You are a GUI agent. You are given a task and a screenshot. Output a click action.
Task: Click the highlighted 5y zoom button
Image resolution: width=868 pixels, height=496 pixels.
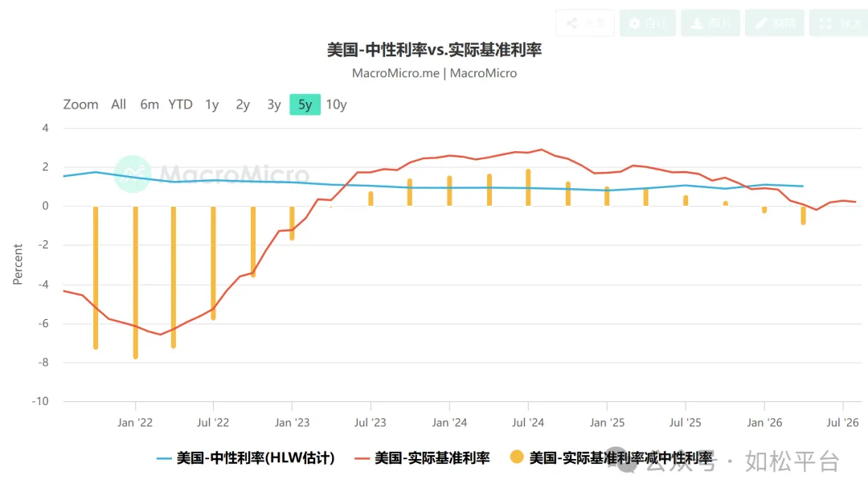tap(305, 105)
